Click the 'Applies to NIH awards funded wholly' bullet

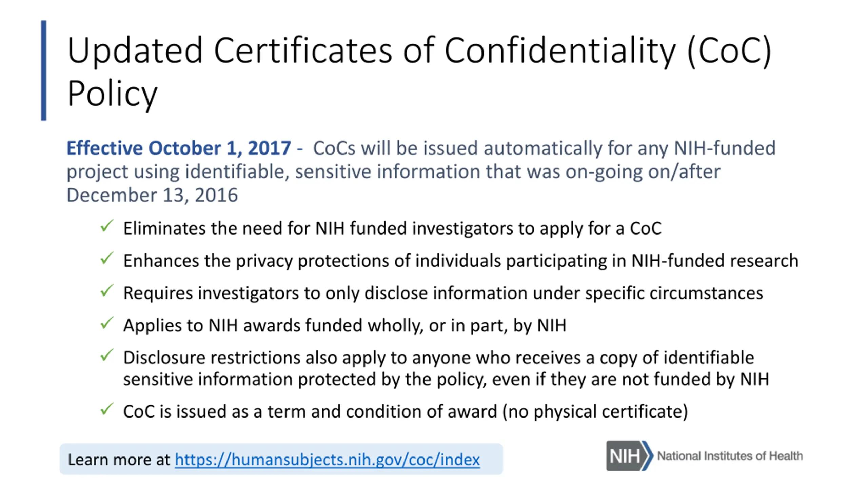tap(345, 326)
